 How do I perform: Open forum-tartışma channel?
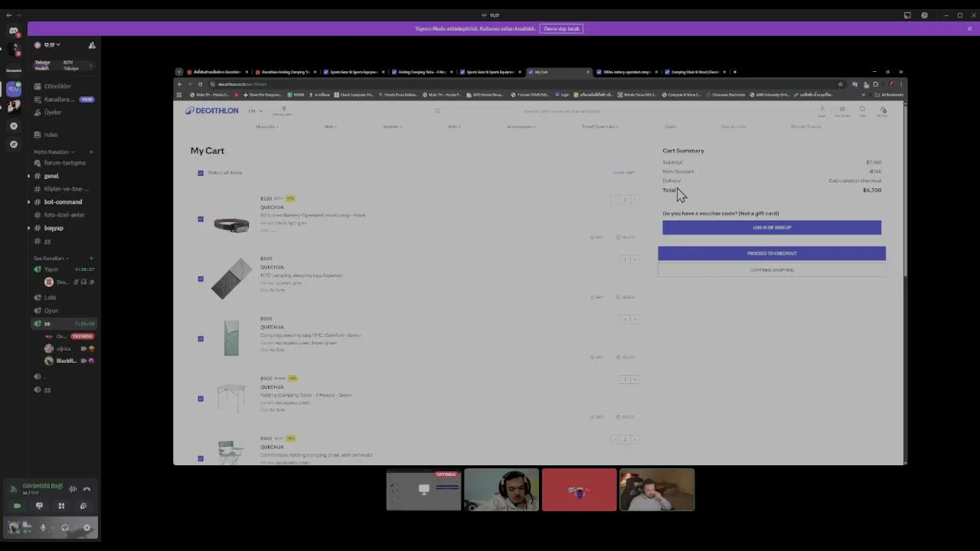click(64, 163)
